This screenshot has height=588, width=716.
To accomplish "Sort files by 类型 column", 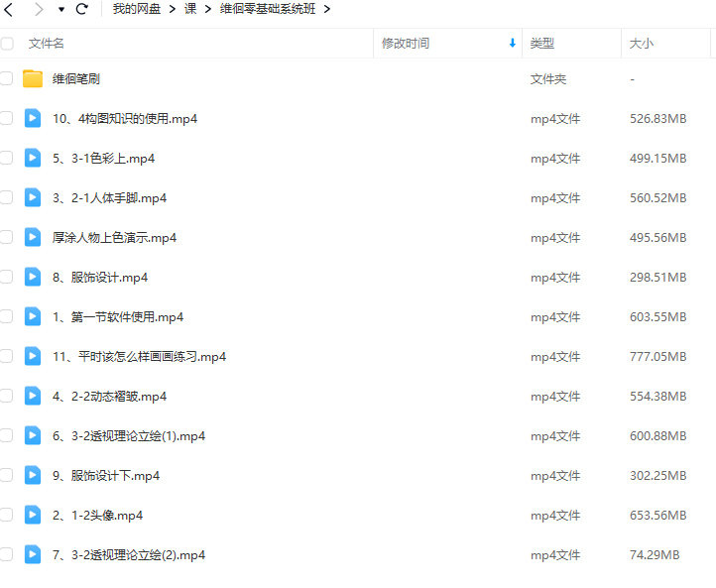I will 541,44.
